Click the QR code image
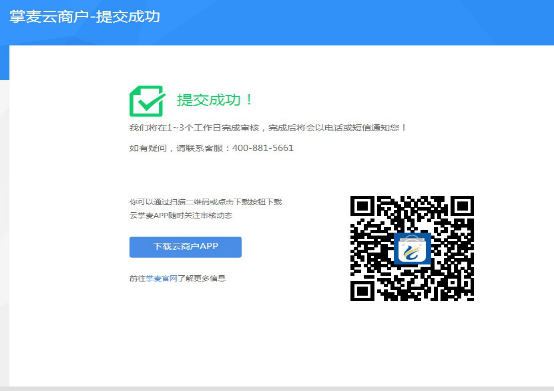The width and height of the screenshot is (554, 391). tap(412, 248)
